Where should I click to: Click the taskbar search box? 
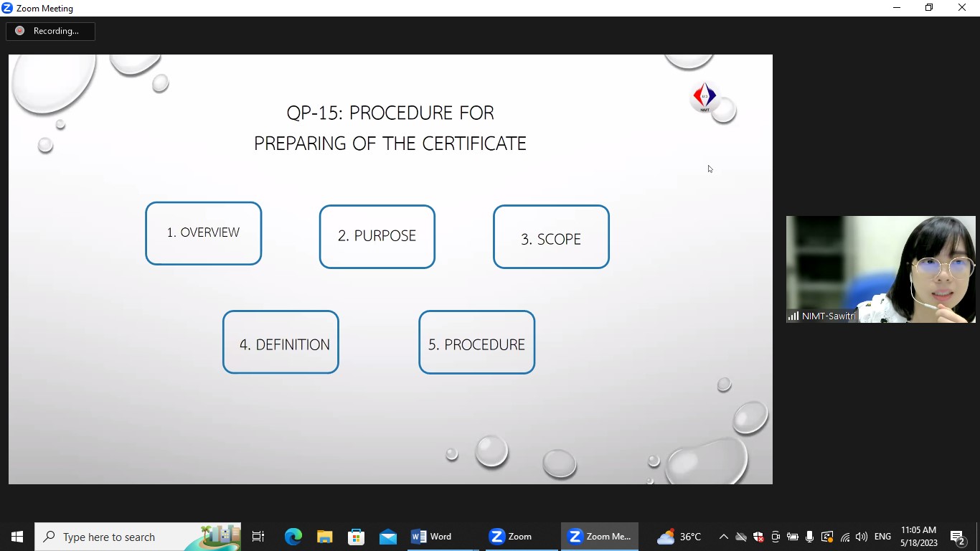(x=138, y=537)
